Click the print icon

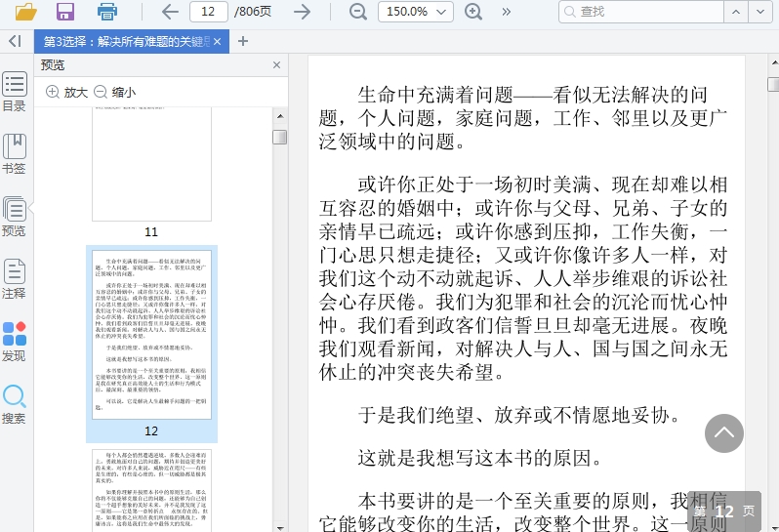[x=106, y=12]
